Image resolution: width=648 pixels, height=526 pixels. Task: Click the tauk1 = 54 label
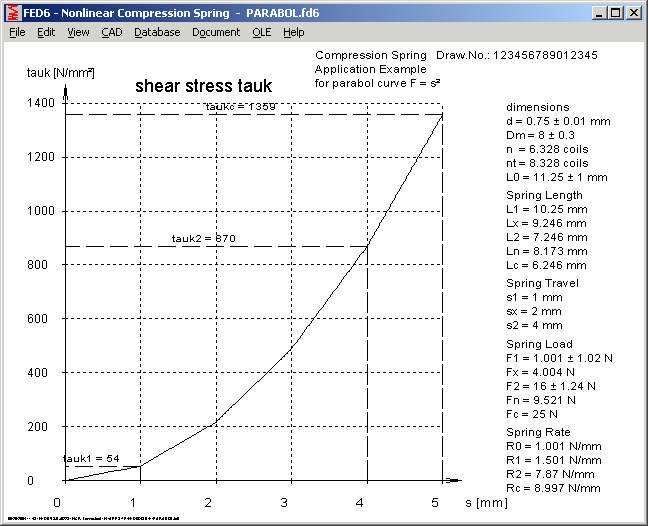tap(91, 458)
